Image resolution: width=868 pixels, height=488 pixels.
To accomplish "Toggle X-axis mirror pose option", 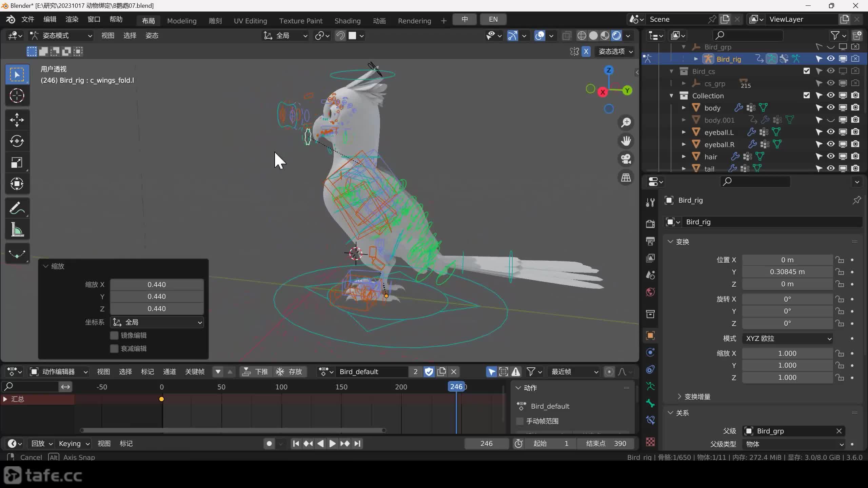I will click(x=586, y=52).
